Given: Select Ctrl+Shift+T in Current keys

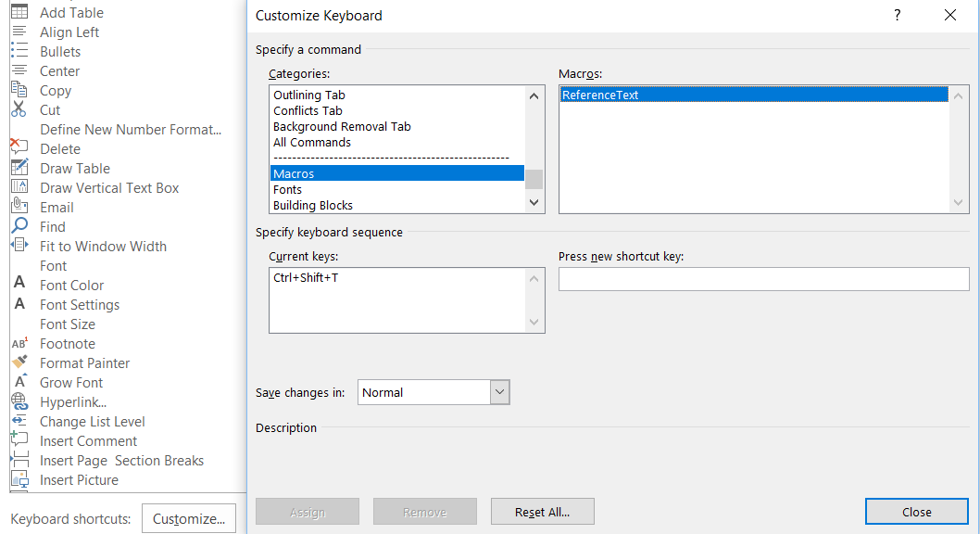Looking at the screenshot, I should click(x=307, y=277).
